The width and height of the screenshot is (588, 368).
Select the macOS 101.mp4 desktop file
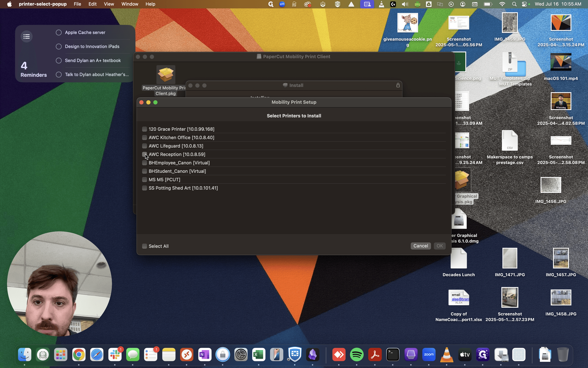click(x=561, y=62)
